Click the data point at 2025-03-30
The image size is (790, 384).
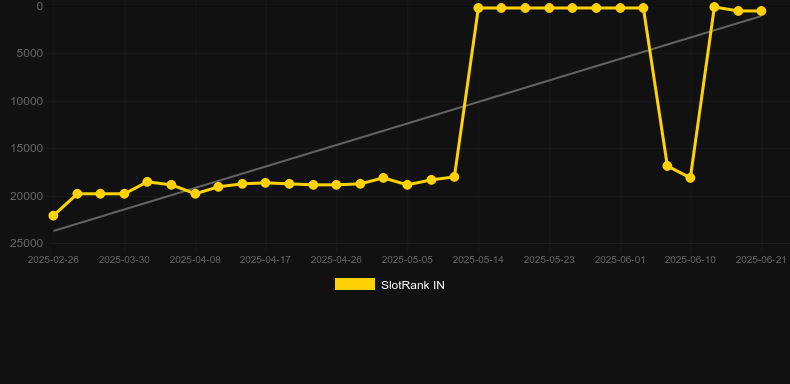[x=124, y=194]
